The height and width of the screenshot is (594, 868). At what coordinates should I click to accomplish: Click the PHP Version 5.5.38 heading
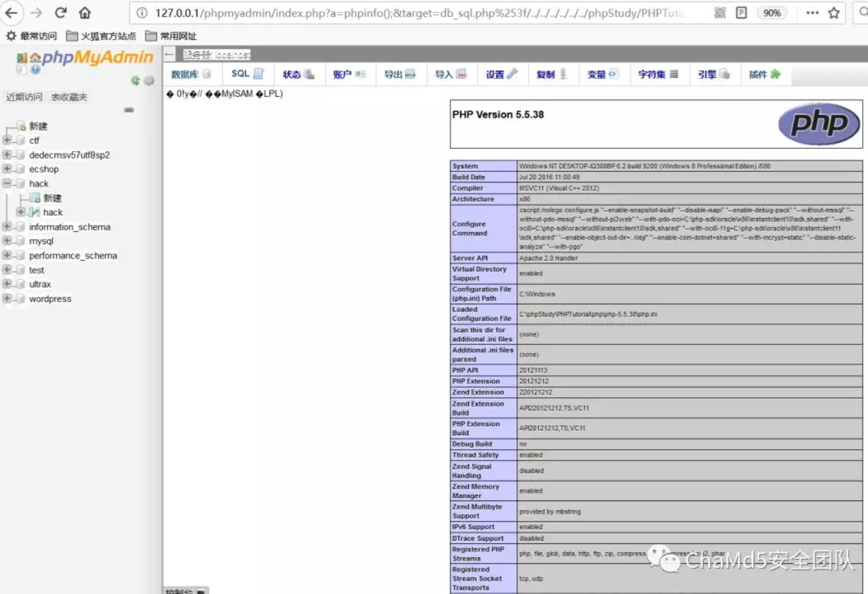[498, 115]
